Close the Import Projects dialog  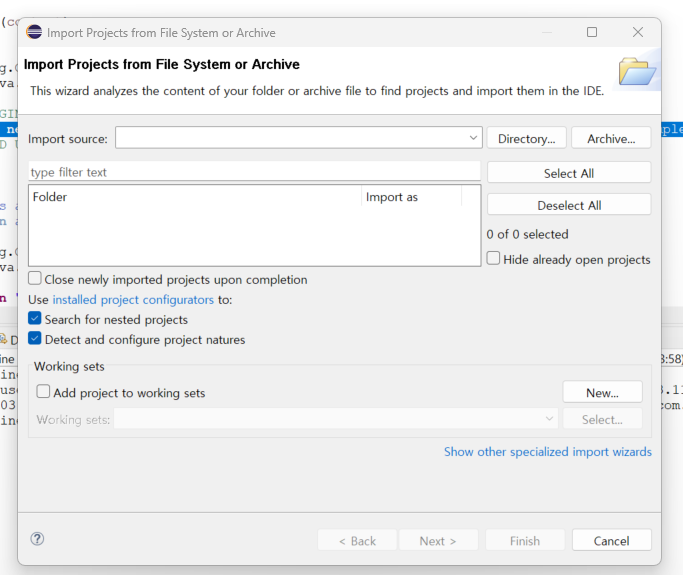coord(638,33)
